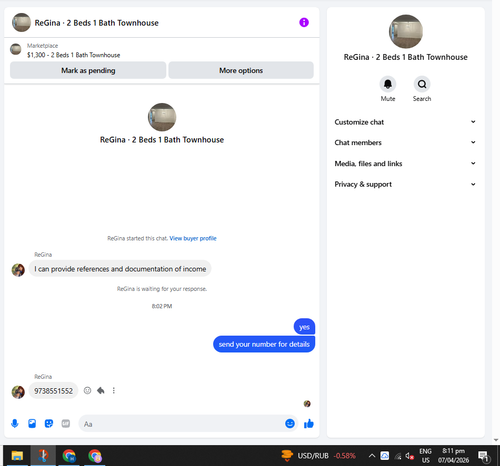
Task: Open more options for 9738551552 message
Action: point(114,390)
